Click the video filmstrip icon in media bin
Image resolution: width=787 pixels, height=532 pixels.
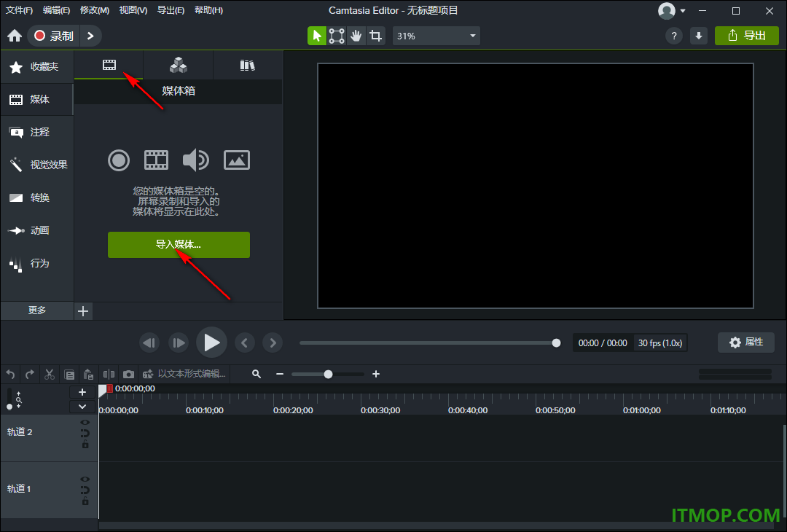pyautogui.click(x=156, y=160)
